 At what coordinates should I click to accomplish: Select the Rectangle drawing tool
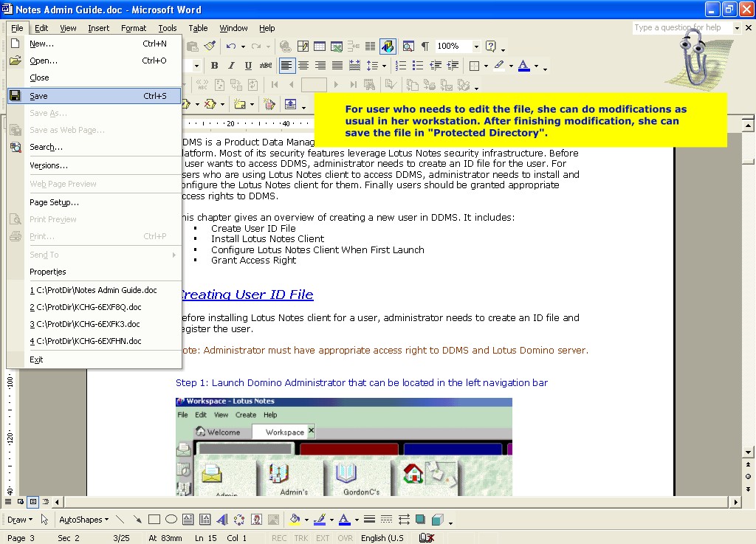click(x=154, y=520)
